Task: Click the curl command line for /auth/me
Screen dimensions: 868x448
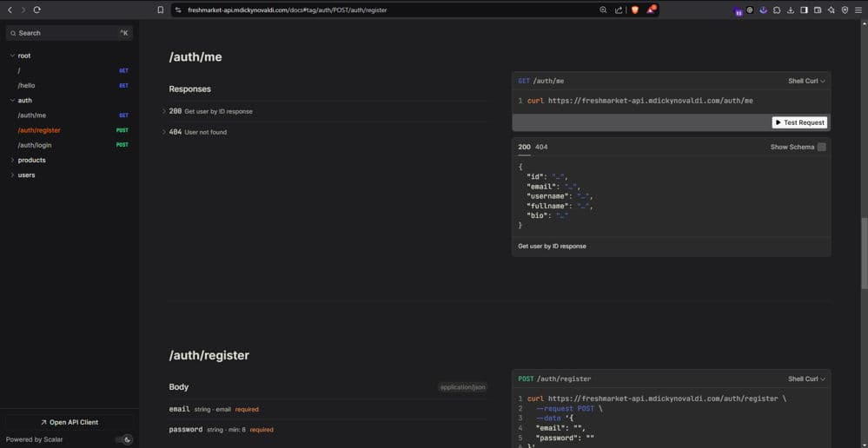Action: (640, 101)
